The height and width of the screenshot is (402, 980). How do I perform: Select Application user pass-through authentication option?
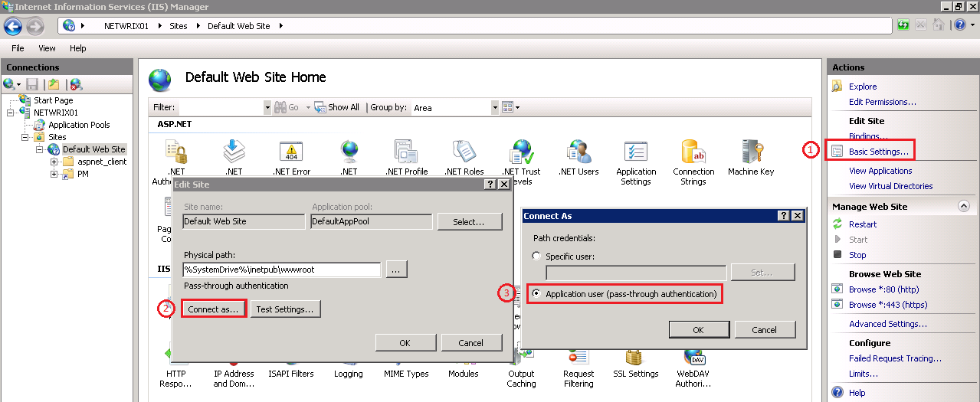[536, 293]
